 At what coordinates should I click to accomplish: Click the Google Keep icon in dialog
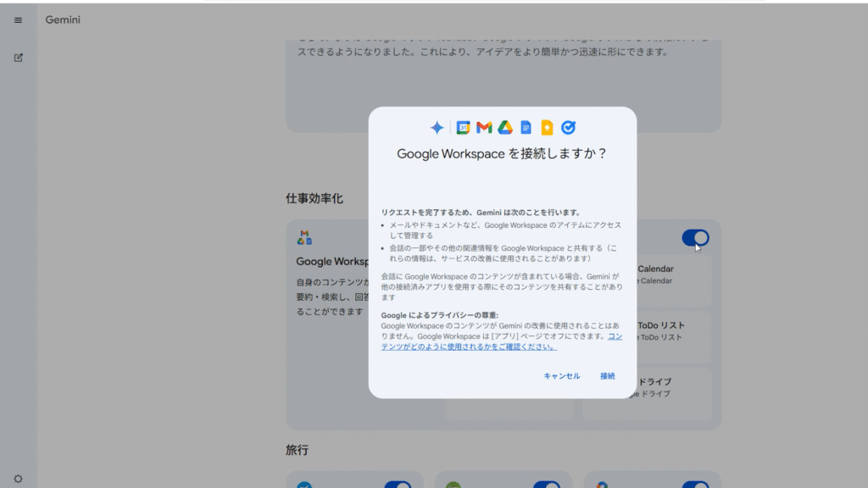pos(547,128)
